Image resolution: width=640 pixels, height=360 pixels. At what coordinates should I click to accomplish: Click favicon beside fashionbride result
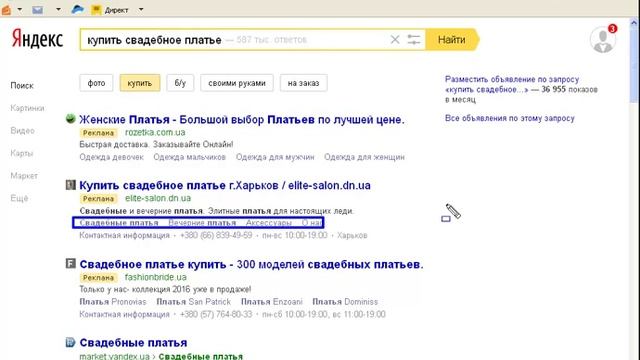71,264
